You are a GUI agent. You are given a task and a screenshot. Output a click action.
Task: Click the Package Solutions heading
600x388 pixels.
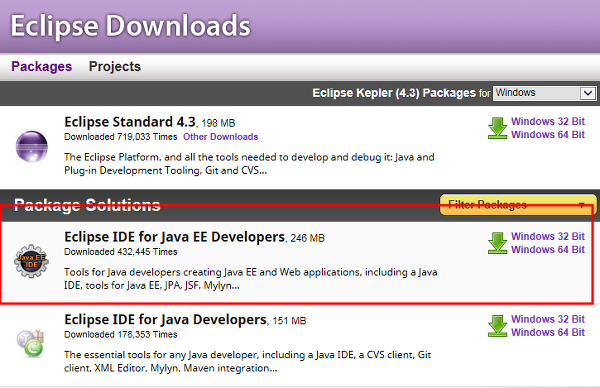pos(87,205)
